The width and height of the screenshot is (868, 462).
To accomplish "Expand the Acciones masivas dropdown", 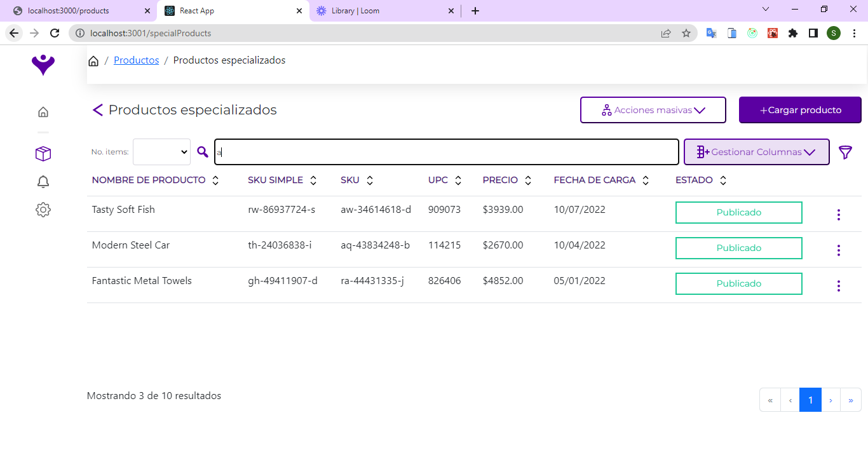I will (653, 109).
